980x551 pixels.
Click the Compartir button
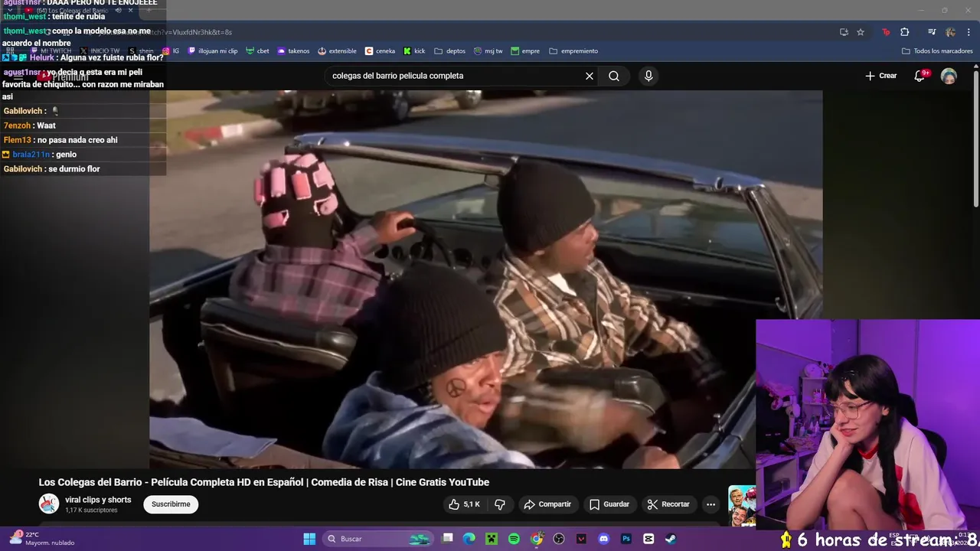[x=547, y=504]
